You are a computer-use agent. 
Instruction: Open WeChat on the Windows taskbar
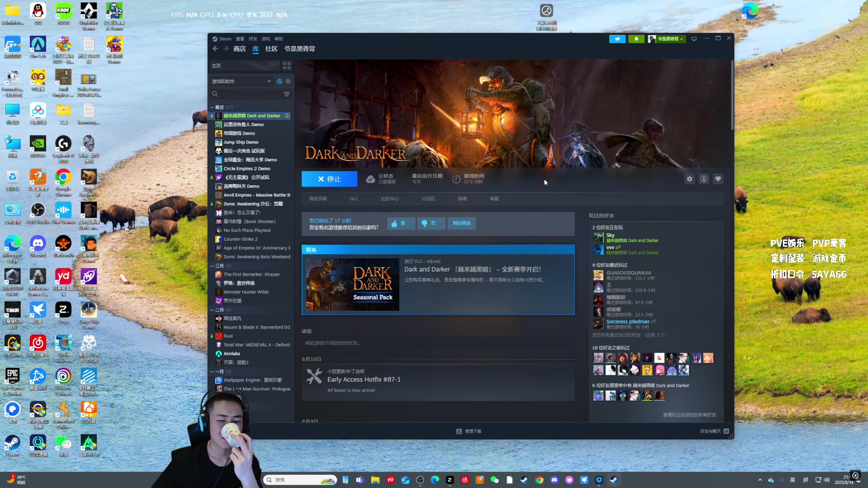(x=495, y=480)
